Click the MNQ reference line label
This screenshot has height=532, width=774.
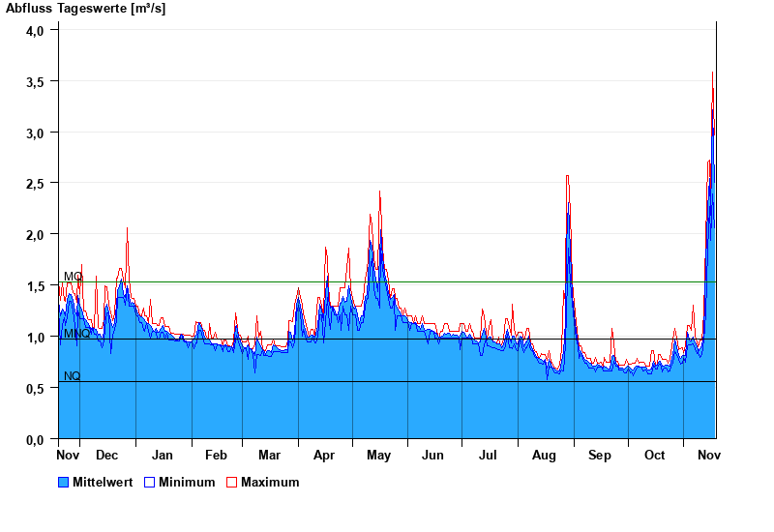(x=76, y=334)
